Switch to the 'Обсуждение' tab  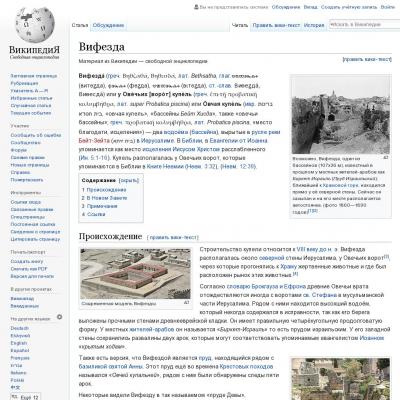click(x=108, y=25)
